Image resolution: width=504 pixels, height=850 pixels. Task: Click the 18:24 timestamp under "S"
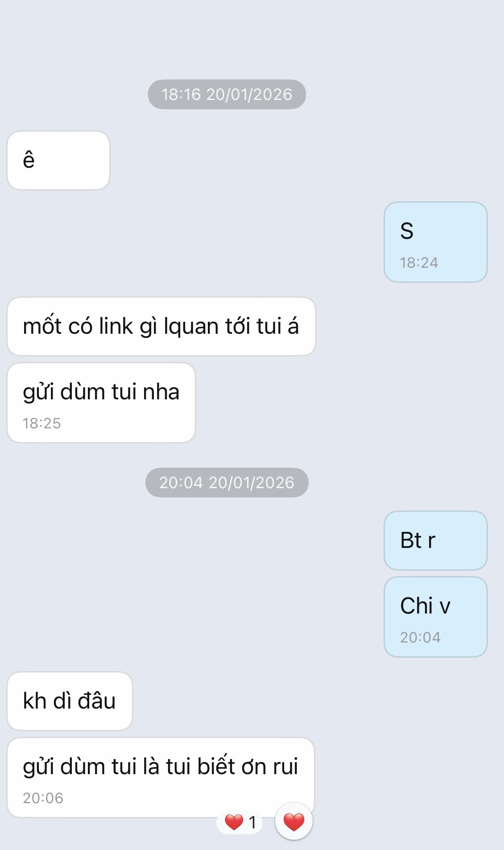[x=419, y=262]
